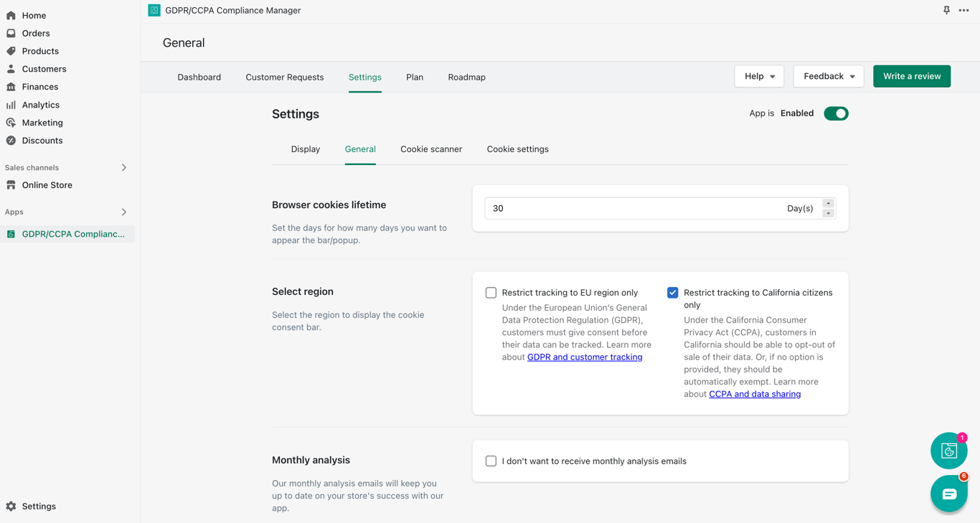This screenshot has height=523, width=980.
Task: Open the teal cookie widget button
Action: (948, 451)
